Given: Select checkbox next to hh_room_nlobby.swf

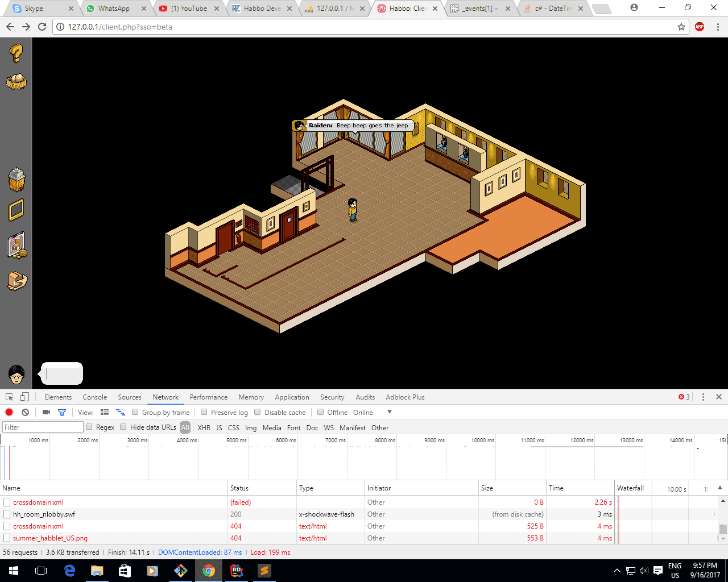Looking at the screenshot, I should pyautogui.click(x=7, y=514).
